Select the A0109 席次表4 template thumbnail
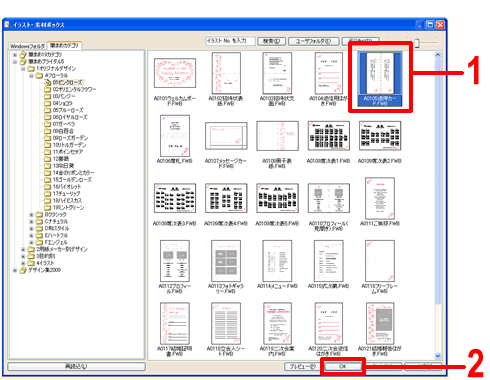 (x=226, y=198)
